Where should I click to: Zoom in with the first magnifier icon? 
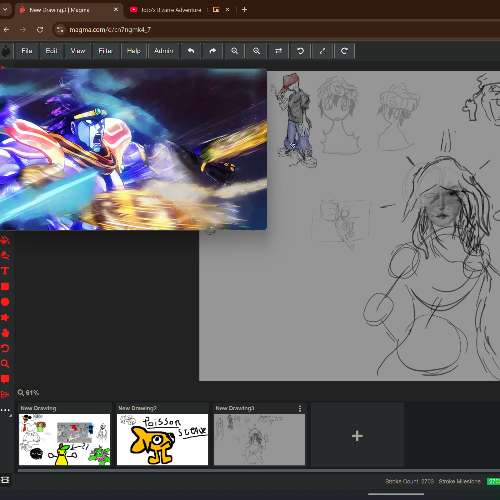[235, 51]
